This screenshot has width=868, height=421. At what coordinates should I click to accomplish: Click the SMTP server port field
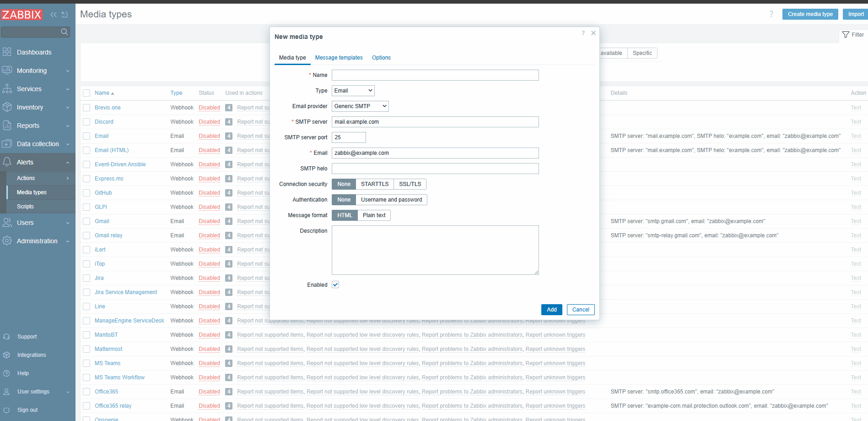(349, 137)
